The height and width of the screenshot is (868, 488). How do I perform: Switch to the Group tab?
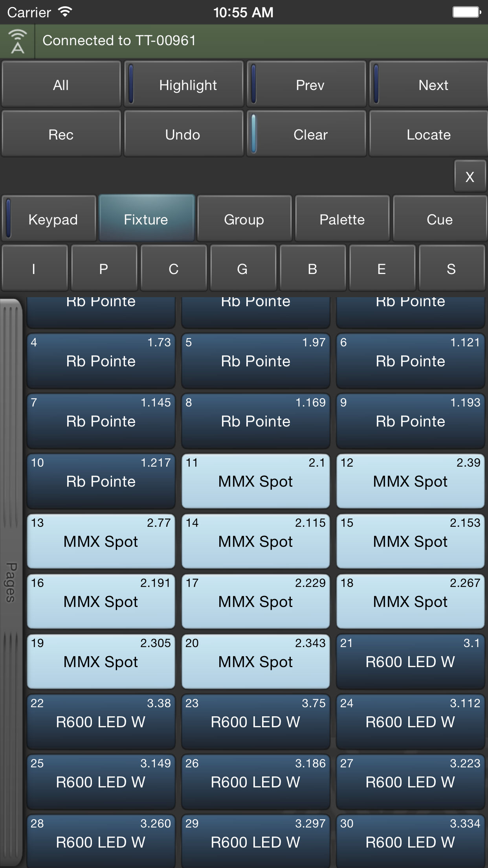coord(244,219)
